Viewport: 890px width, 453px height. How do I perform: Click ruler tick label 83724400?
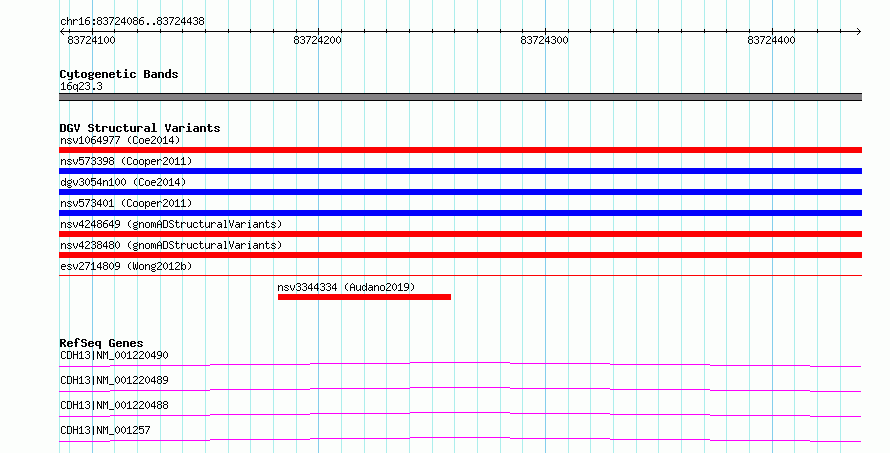pyautogui.click(x=771, y=40)
